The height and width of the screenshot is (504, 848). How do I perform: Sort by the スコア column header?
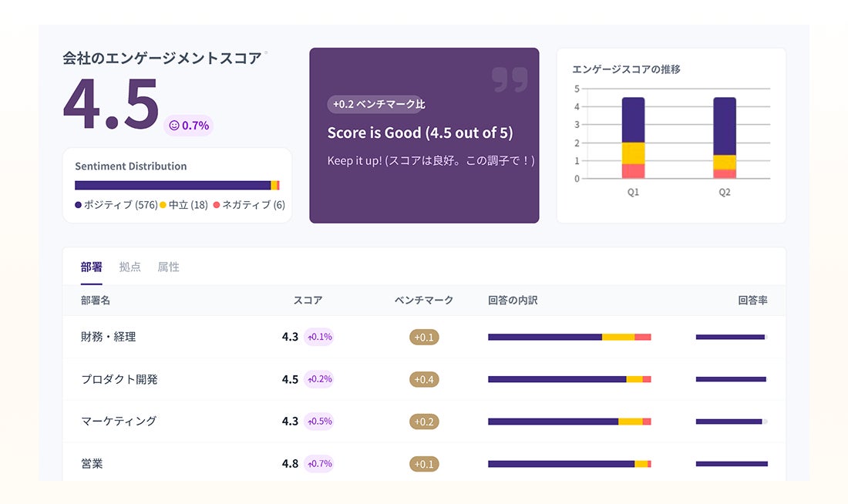coord(308,301)
